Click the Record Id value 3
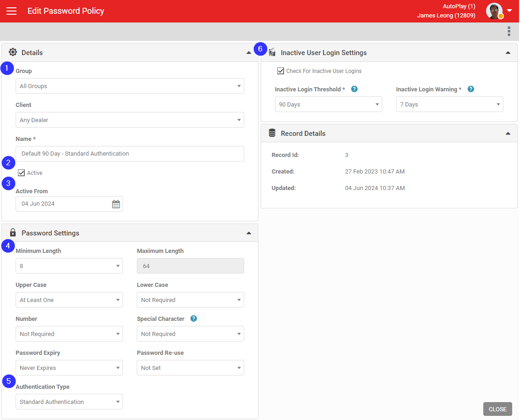This screenshot has width=520, height=420. [347, 155]
